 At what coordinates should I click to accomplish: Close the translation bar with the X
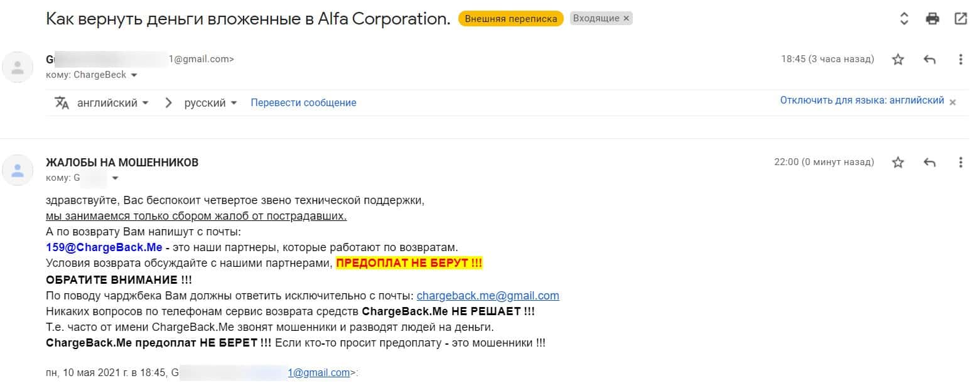pyautogui.click(x=952, y=102)
